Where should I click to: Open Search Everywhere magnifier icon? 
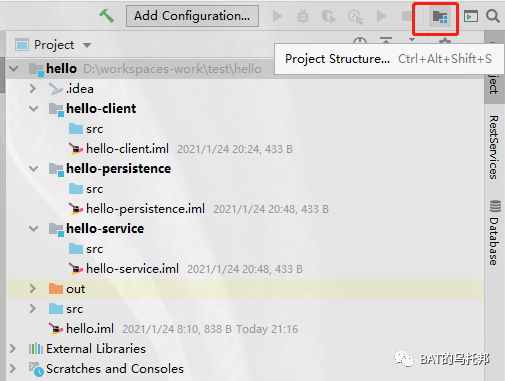(493, 16)
